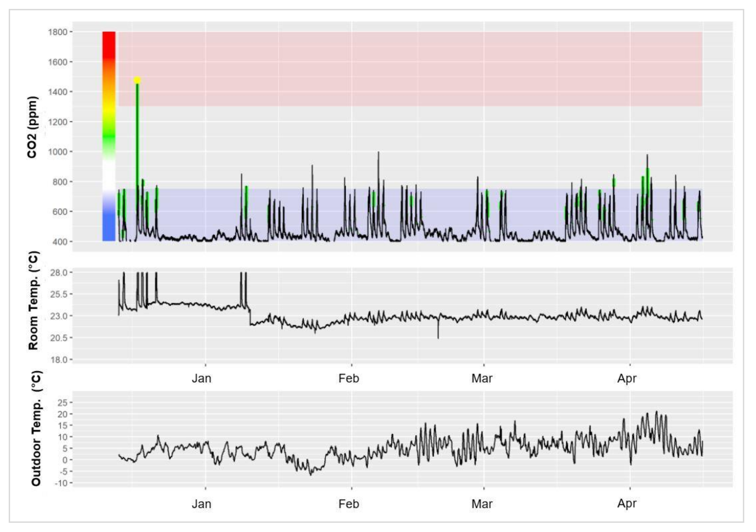Click the sharp room temperature dip below 20.5
Viewport: 756px width, 532px height.
438,337
